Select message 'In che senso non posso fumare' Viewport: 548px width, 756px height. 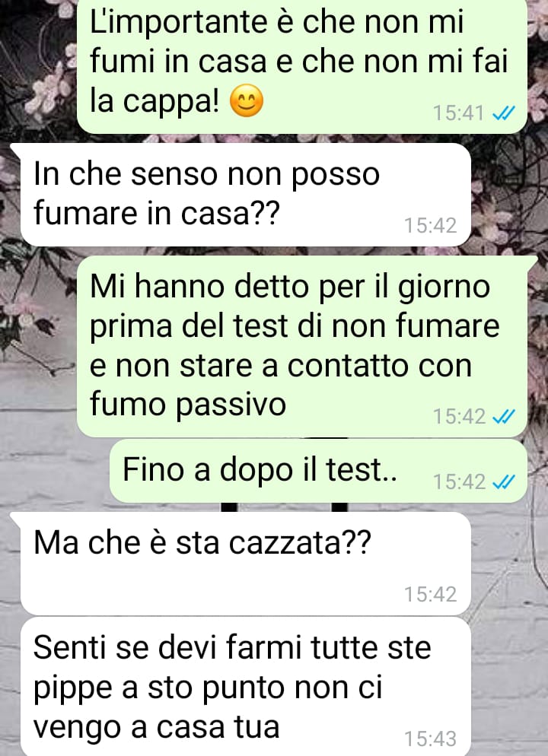pyautogui.click(x=245, y=195)
